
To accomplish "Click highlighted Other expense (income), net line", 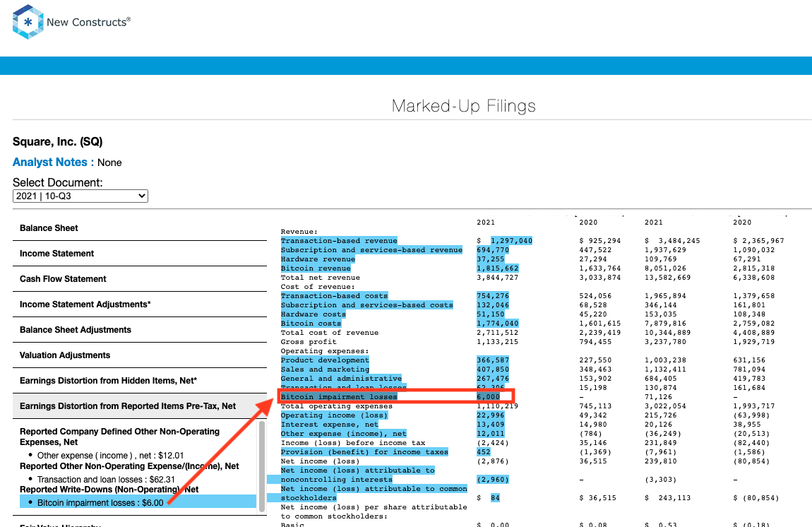I will (x=343, y=434).
